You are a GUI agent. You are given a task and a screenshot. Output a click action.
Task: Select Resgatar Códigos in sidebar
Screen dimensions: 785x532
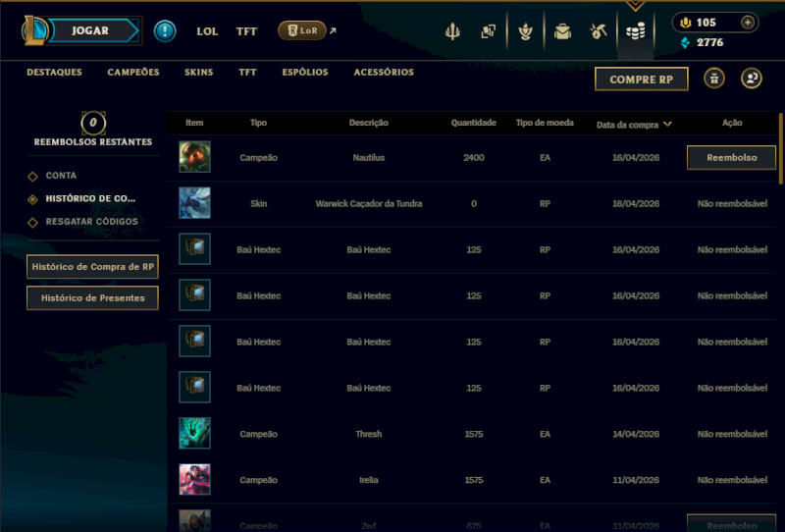[91, 222]
